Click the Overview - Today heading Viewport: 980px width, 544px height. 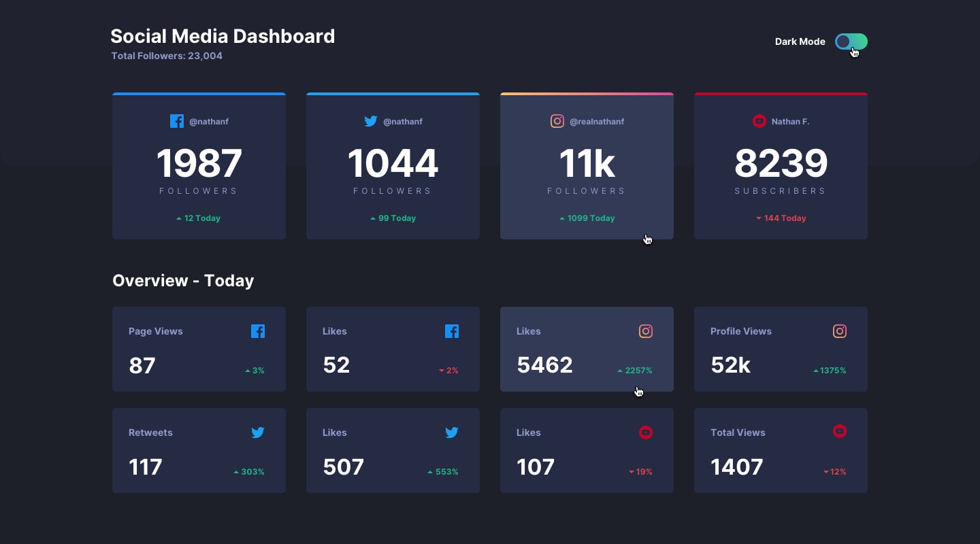click(182, 280)
